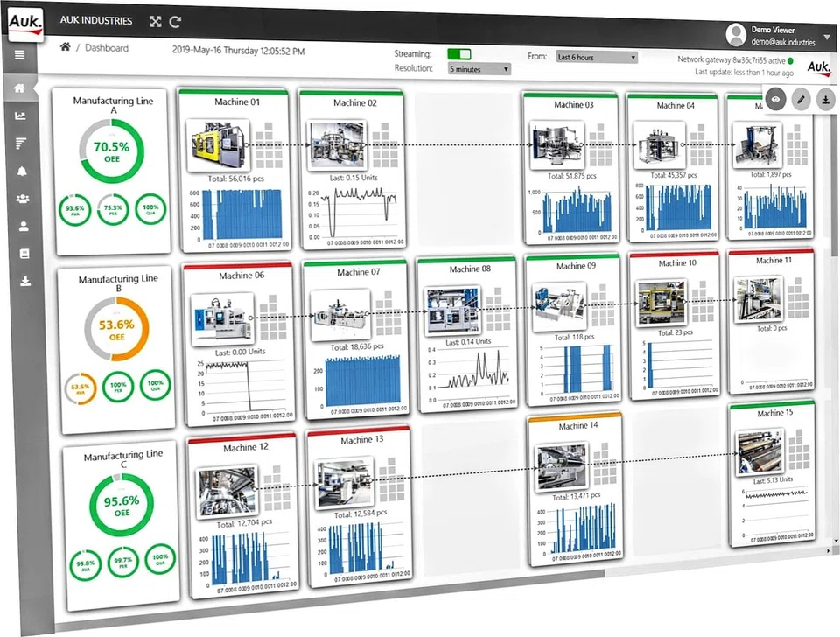The image size is (840, 637).
Task: Open the From Last 6 hours dropdown
Action: point(597,58)
